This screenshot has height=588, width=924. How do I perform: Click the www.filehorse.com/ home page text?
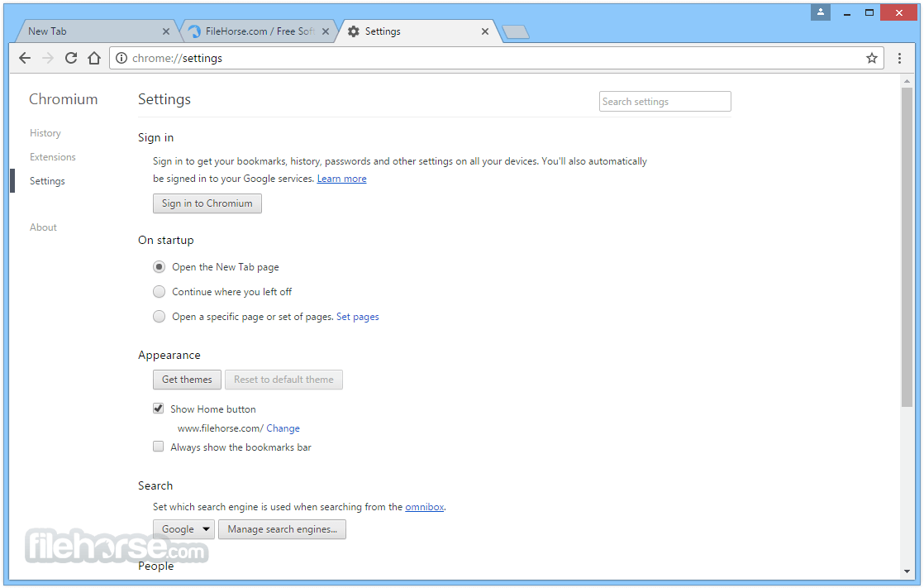click(221, 428)
